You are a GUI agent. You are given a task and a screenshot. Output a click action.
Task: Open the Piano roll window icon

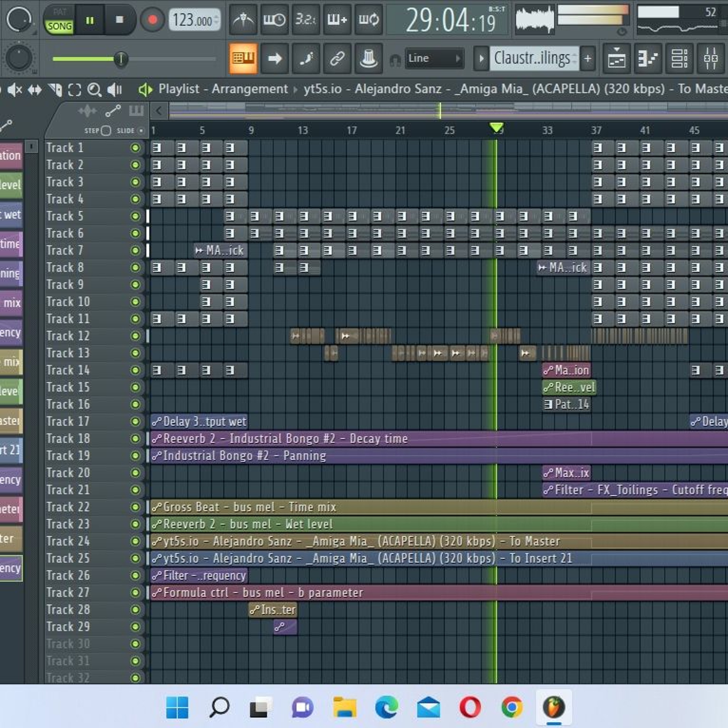click(x=648, y=58)
